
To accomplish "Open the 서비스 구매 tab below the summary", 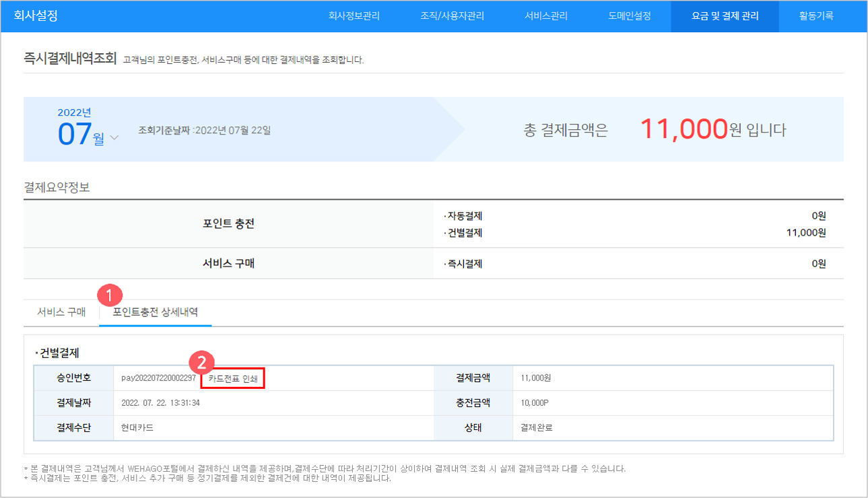I will [x=61, y=312].
